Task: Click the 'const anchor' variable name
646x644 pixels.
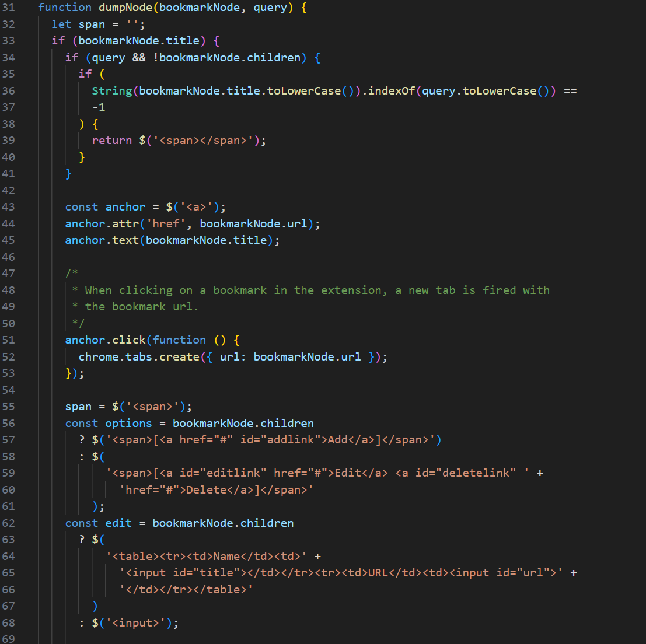Action: 125,207
